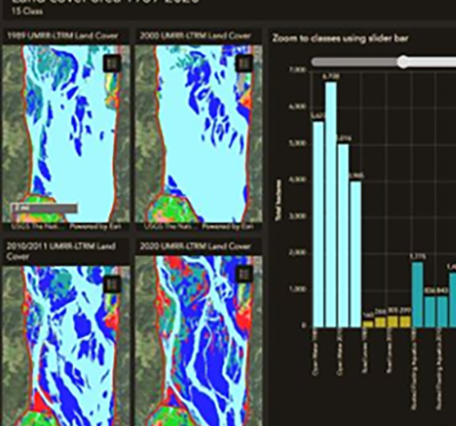Open the legend icon on 2000 map
This screenshot has width=456, height=426.
click(244, 63)
